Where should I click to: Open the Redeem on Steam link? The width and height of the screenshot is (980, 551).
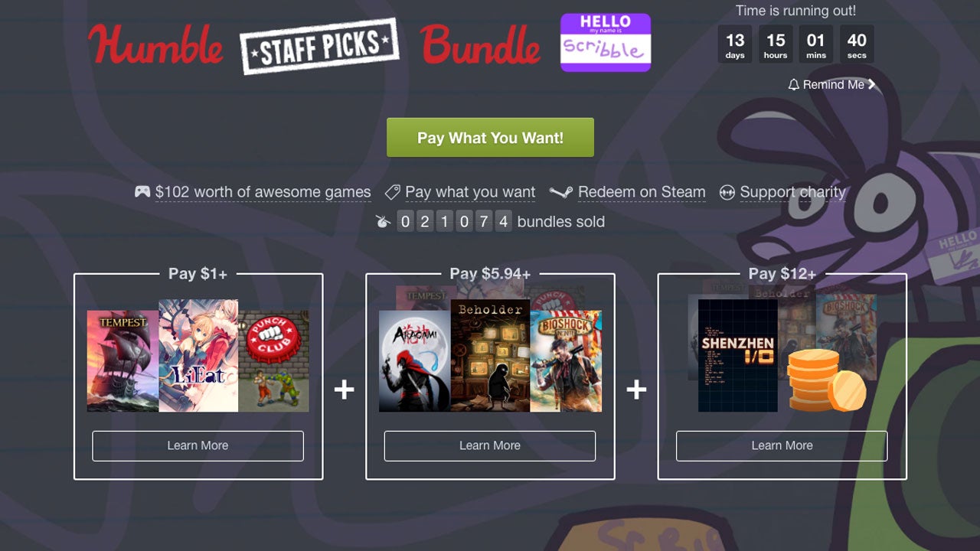point(642,192)
